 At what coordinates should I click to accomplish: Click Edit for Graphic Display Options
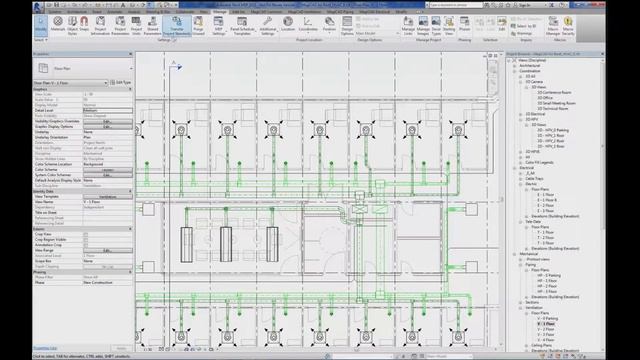pyautogui.click(x=108, y=127)
